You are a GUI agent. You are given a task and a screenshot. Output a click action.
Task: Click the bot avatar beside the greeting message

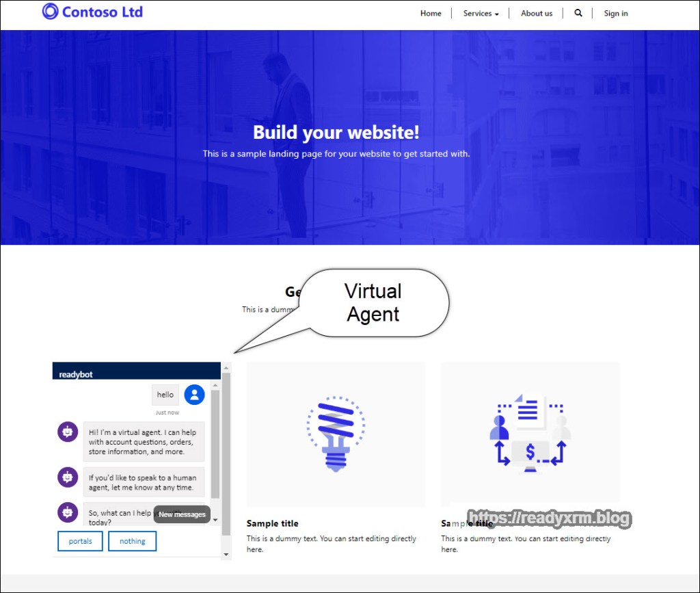tap(68, 432)
